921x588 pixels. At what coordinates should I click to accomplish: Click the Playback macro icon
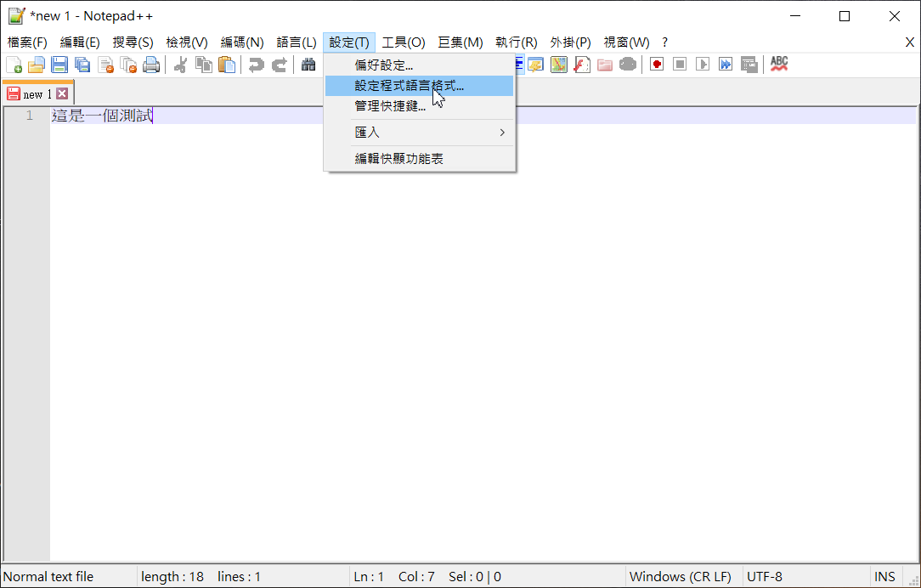pyautogui.click(x=703, y=65)
